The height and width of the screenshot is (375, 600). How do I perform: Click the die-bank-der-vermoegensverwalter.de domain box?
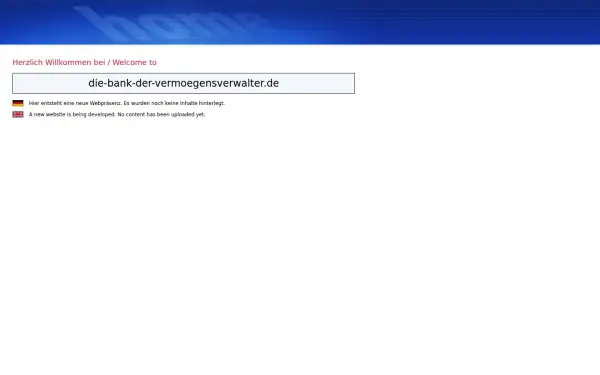[183, 83]
